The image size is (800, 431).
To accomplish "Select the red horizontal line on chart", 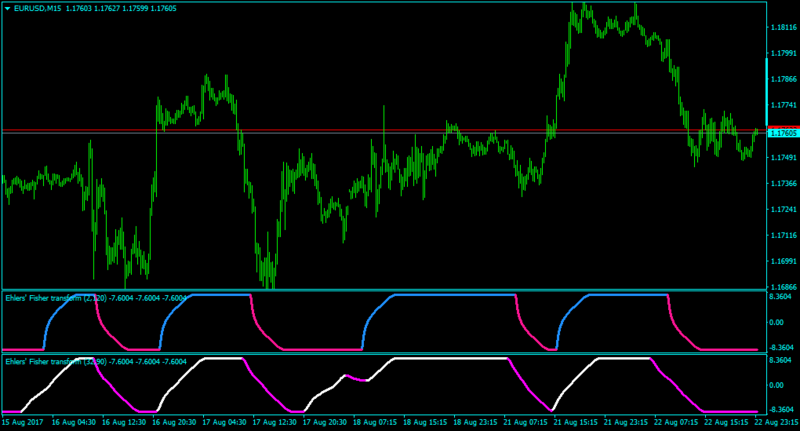I will click(384, 131).
